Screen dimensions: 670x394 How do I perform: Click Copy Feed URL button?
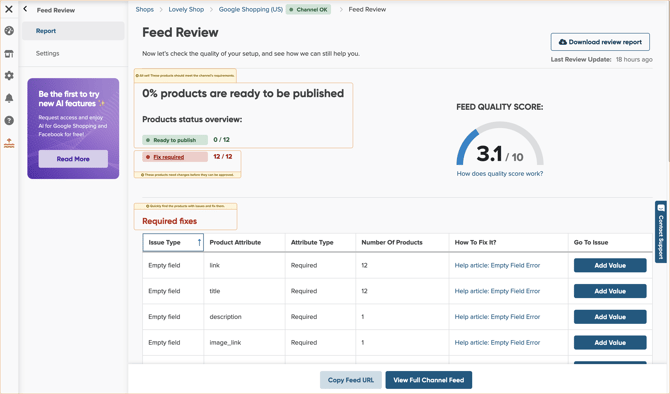click(351, 380)
